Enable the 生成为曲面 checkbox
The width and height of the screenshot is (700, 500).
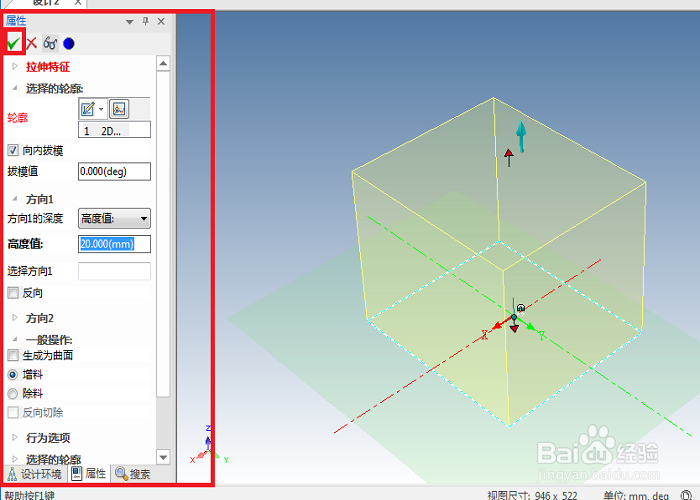point(13,355)
